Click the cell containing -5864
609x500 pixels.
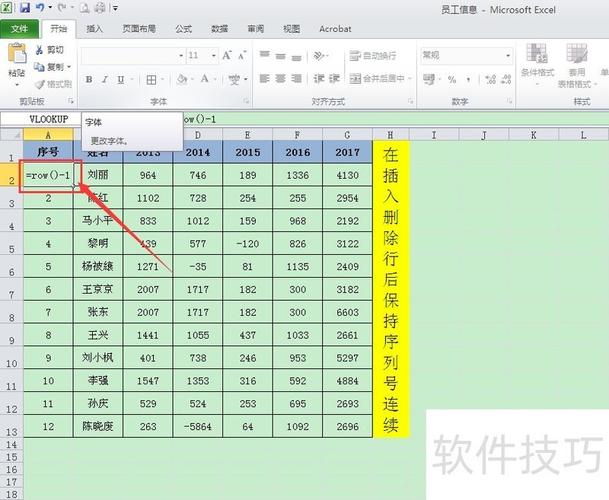[198, 426]
